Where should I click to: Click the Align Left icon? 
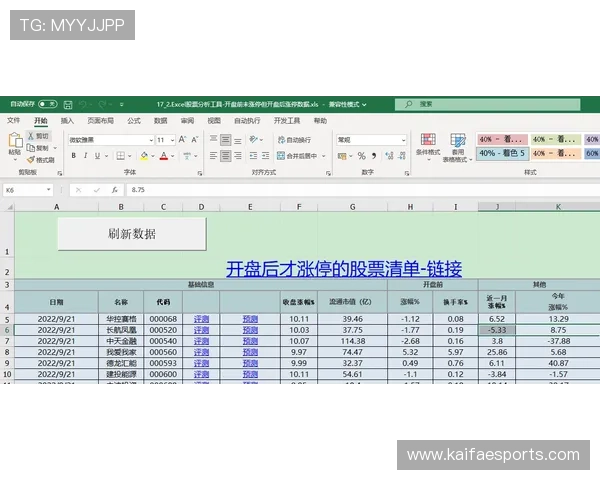point(214,155)
